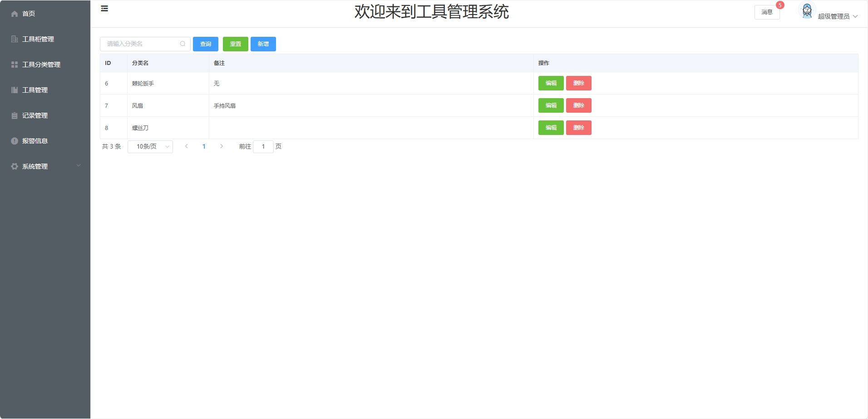This screenshot has height=419, width=868.
Task: Open the 超级管理员 user dropdown
Action: 838,16
